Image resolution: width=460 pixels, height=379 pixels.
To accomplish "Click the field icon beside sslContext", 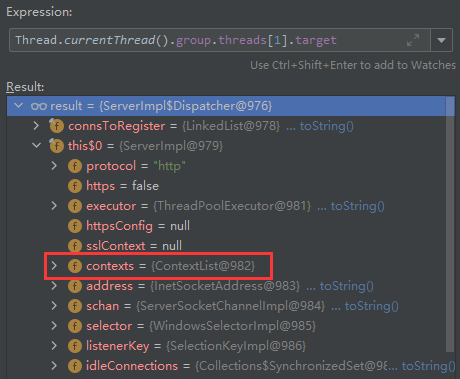I will [x=75, y=246].
